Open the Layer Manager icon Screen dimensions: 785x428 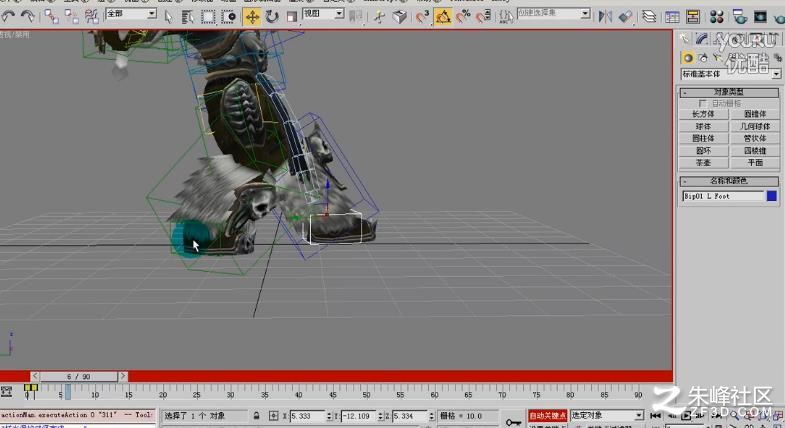pos(649,17)
